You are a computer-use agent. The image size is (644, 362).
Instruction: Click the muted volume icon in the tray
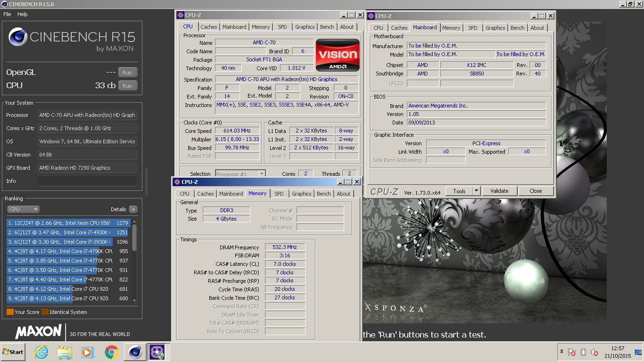tap(595, 352)
